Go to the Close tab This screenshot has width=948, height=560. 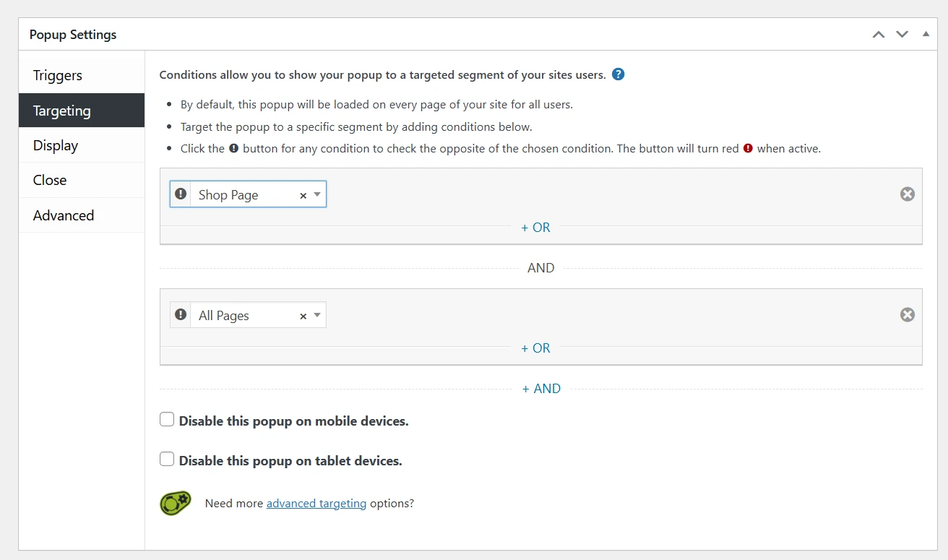82,180
